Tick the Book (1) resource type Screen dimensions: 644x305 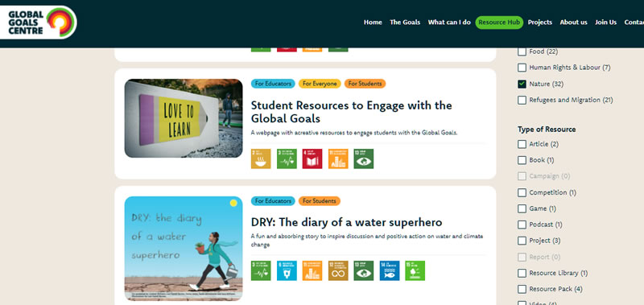point(522,160)
